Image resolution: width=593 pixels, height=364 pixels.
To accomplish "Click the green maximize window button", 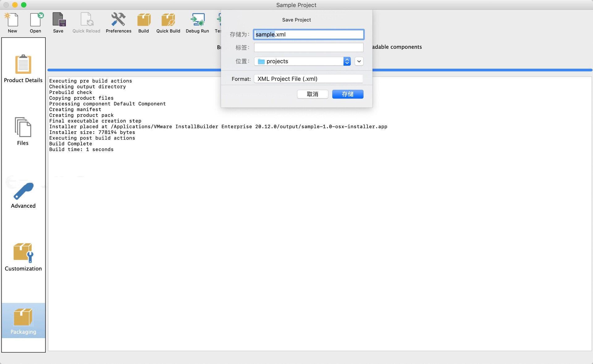I will tap(24, 5).
